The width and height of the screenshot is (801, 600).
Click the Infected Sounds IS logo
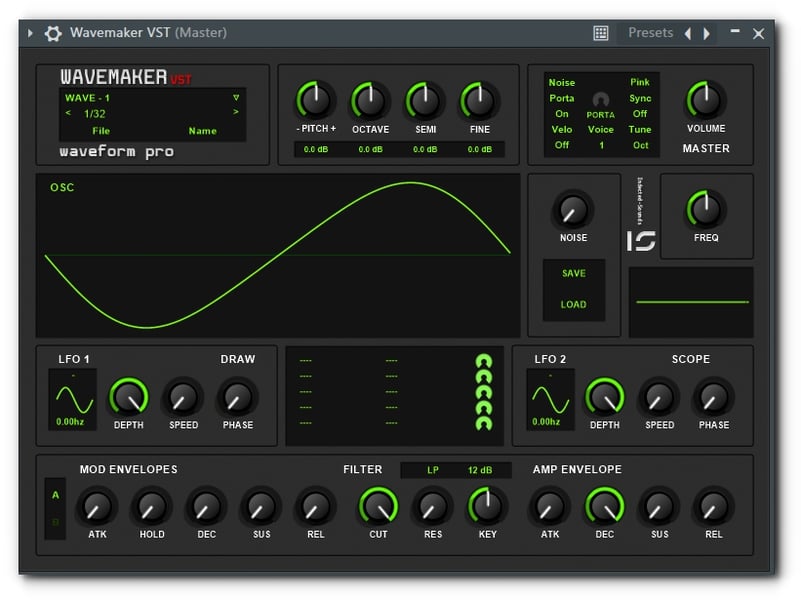pos(641,241)
